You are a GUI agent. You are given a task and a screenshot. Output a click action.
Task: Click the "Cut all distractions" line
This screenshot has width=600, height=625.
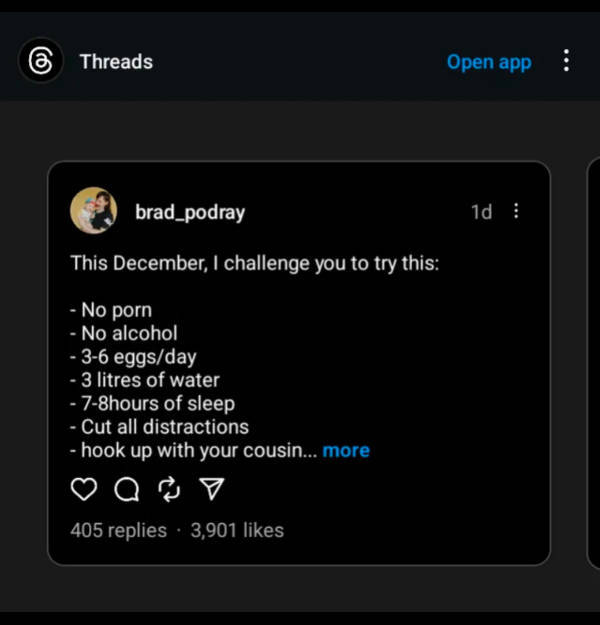[x=159, y=427]
